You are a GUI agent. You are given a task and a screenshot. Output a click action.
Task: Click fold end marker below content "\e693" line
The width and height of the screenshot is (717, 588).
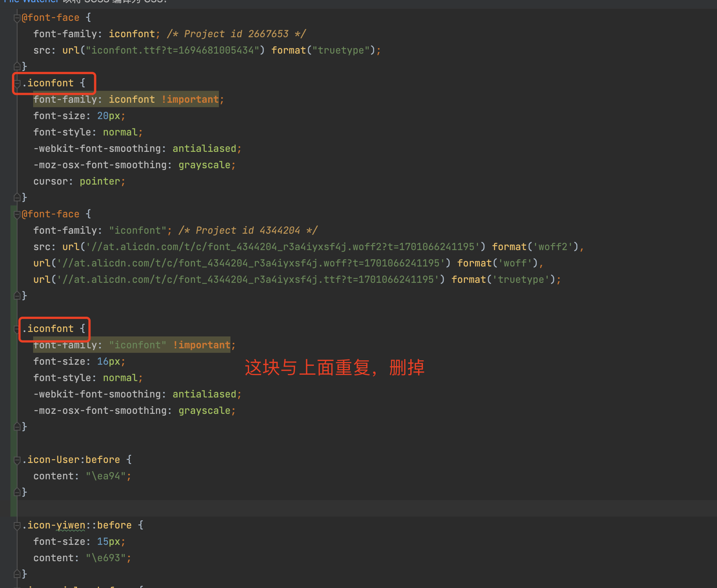point(17,574)
